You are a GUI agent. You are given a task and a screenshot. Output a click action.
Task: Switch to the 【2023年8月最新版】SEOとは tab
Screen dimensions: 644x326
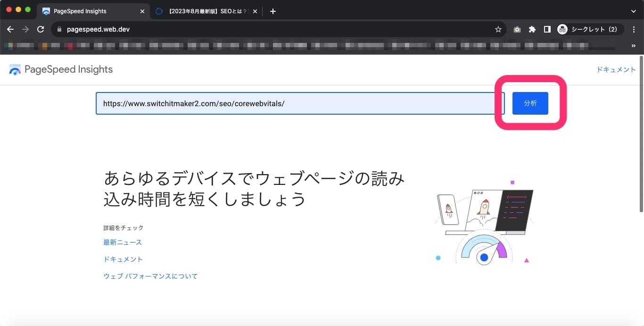[207, 11]
